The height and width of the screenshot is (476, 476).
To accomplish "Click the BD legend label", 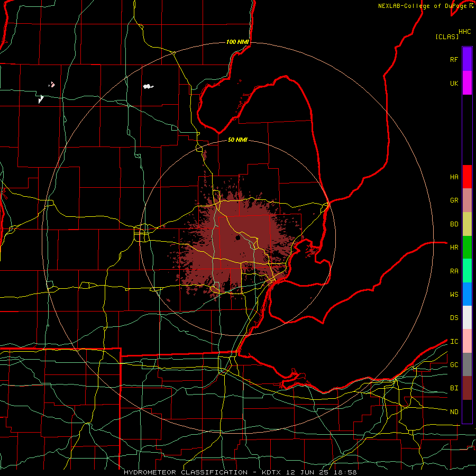I will coord(454,224).
